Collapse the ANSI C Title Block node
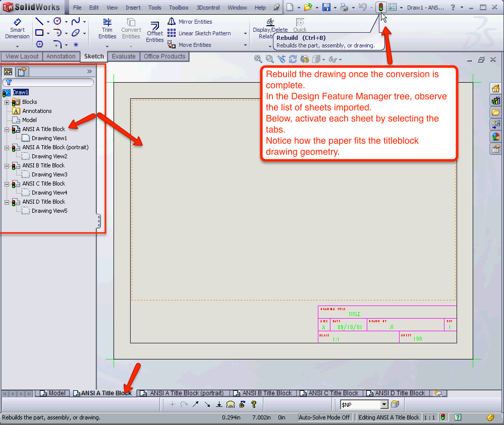The image size is (504, 425). (x=7, y=184)
